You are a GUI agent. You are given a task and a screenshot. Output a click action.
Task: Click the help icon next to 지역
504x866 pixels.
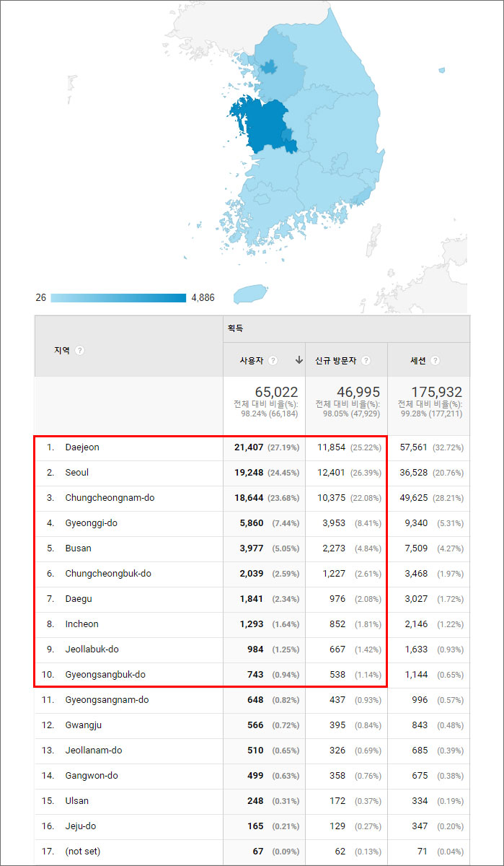point(79,350)
